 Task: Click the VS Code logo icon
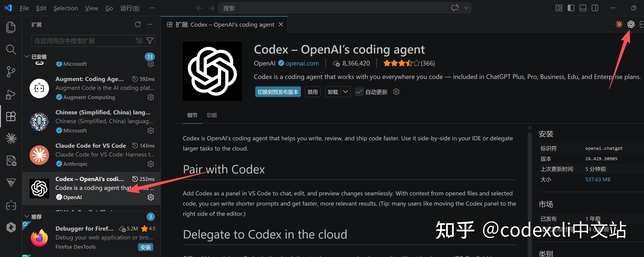click(x=8, y=8)
